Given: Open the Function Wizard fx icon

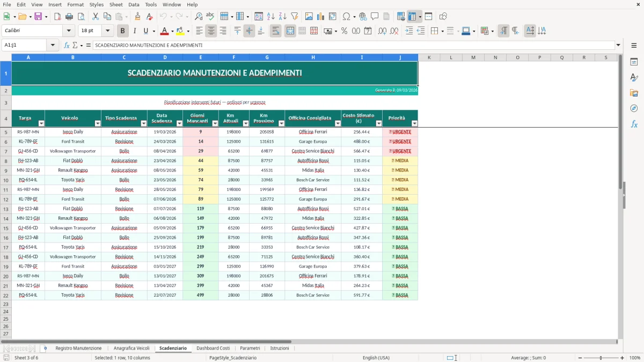Looking at the screenshot, I should tap(67, 45).
